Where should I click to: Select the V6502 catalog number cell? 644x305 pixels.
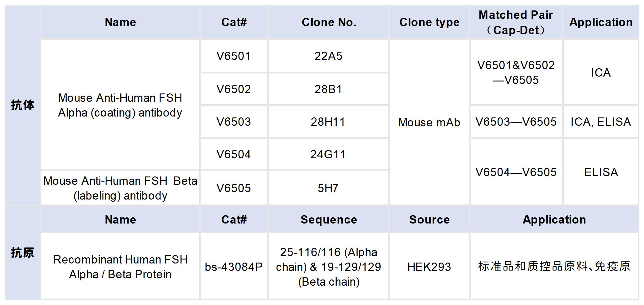(234, 89)
